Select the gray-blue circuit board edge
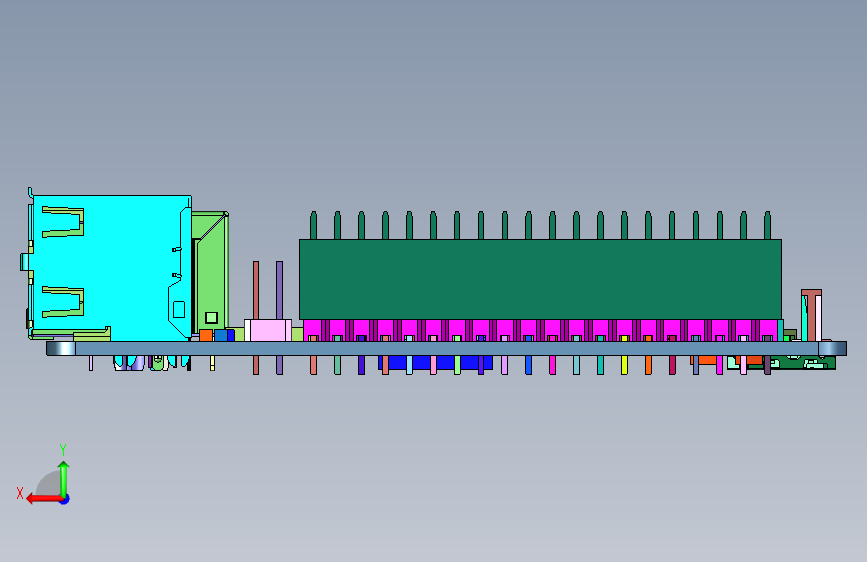The height and width of the screenshot is (562, 867). coord(446,348)
